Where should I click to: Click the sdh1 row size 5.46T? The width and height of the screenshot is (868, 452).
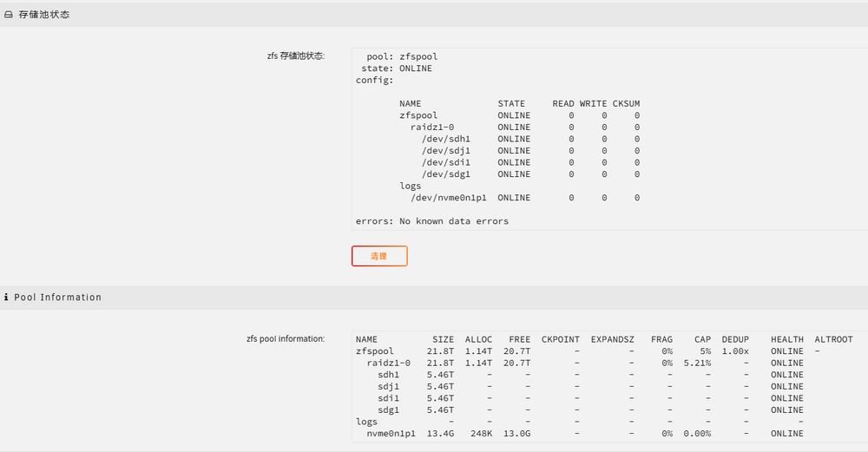[440, 375]
